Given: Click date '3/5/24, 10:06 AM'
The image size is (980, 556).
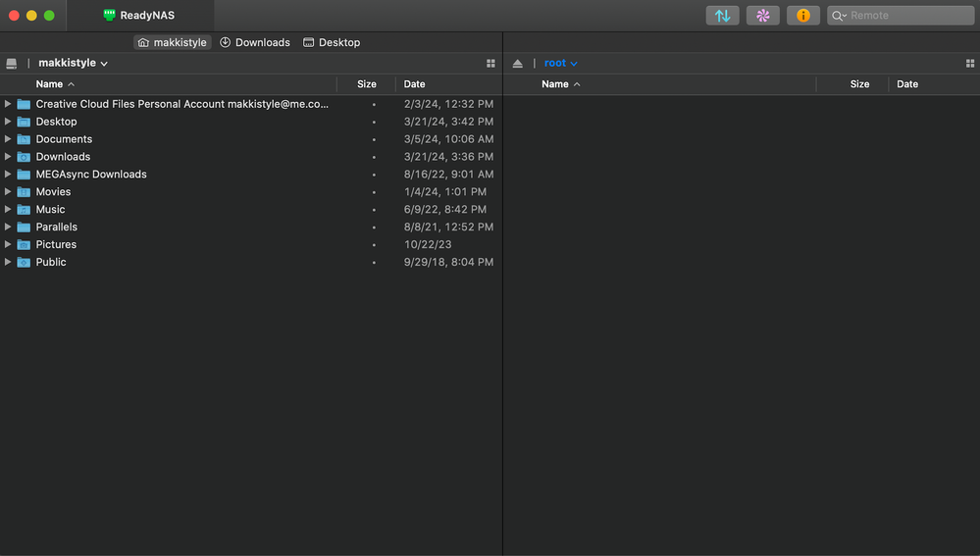Looking at the screenshot, I should pyautogui.click(x=448, y=138).
